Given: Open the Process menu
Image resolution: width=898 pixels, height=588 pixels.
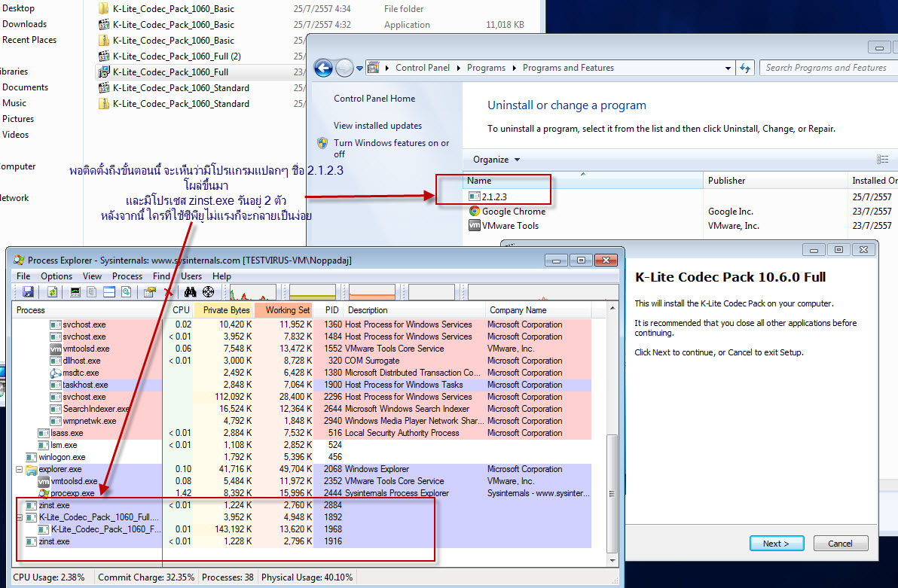Looking at the screenshot, I should coord(127,276).
